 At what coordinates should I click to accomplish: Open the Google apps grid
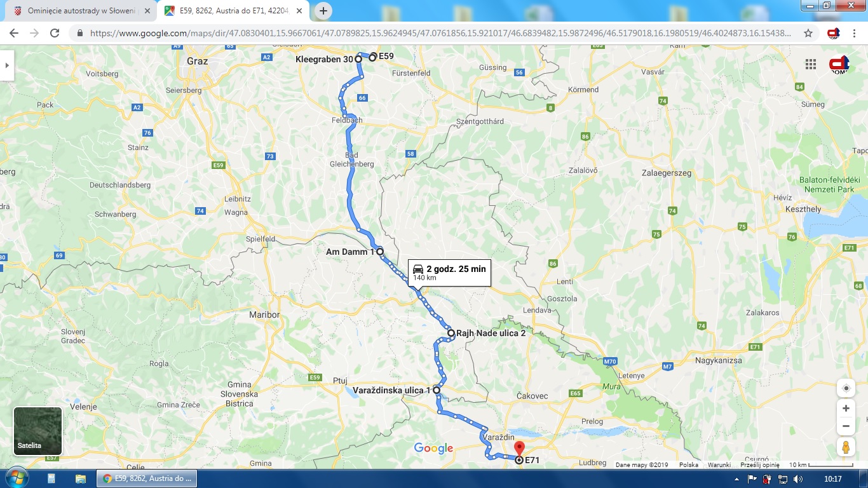click(x=810, y=64)
